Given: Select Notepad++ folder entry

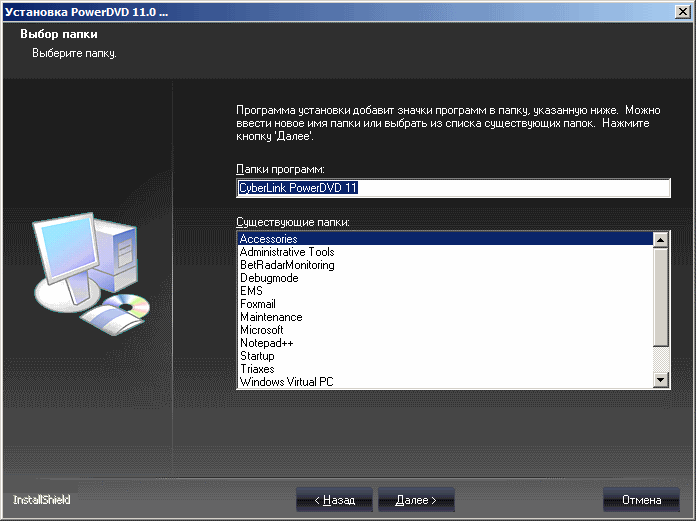Looking at the screenshot, I should (445, 343).
